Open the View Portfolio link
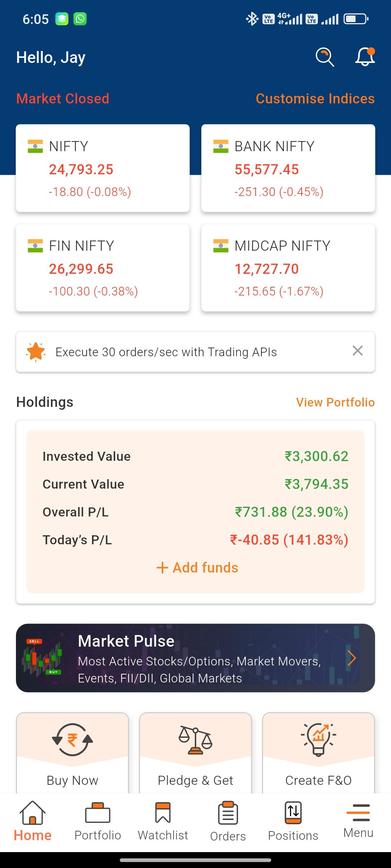391x868 pixels. [x=335, y=402]
